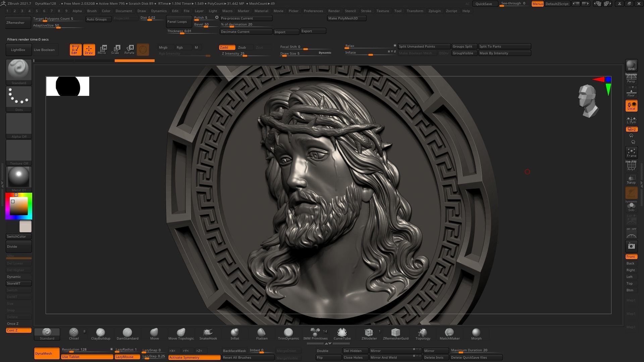Open the Metal 01 material picker

(x=19, y=179)
